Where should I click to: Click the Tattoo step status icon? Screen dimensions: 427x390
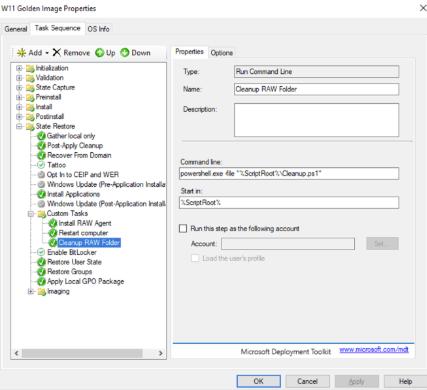click(41, 165)
